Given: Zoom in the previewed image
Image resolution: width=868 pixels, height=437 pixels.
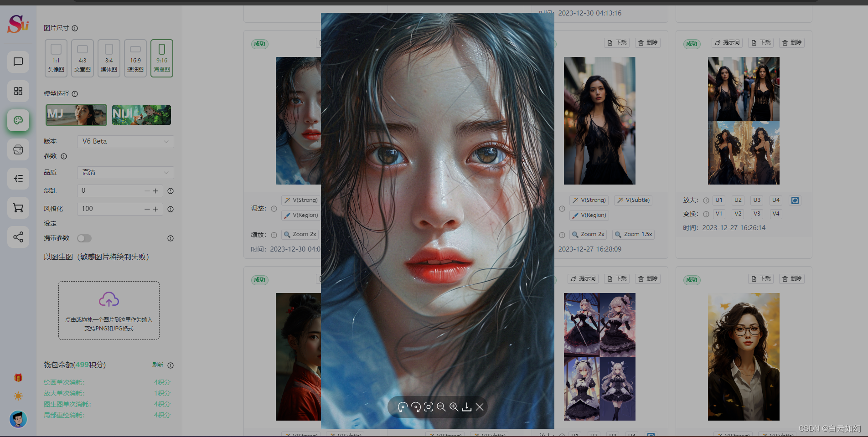Looking at the screenshot, I should 454,407.
